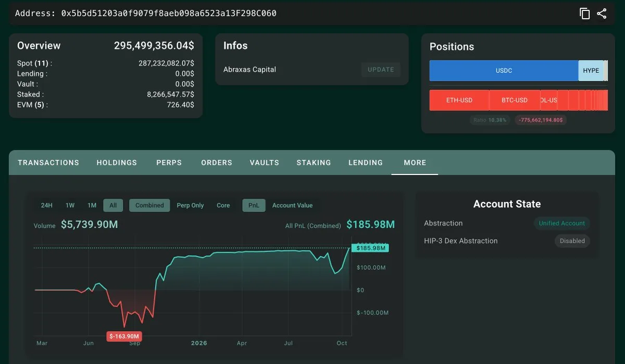Viewport: 625px width, 364px height.
Task: Select the PnL chart view
Action: [x=254, y=205]
